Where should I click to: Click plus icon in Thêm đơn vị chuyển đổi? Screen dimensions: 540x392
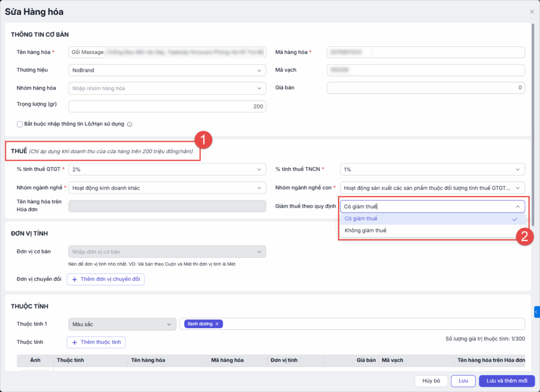coord(74,279)
